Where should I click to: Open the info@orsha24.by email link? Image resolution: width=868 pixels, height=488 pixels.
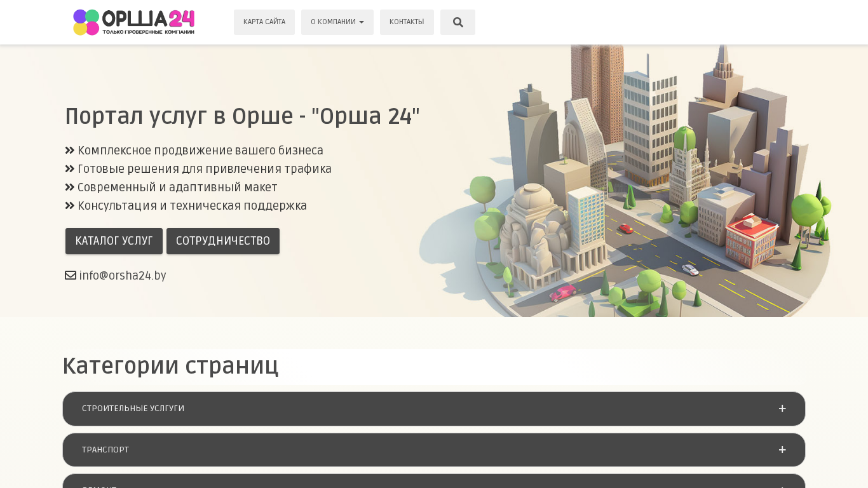123,276
